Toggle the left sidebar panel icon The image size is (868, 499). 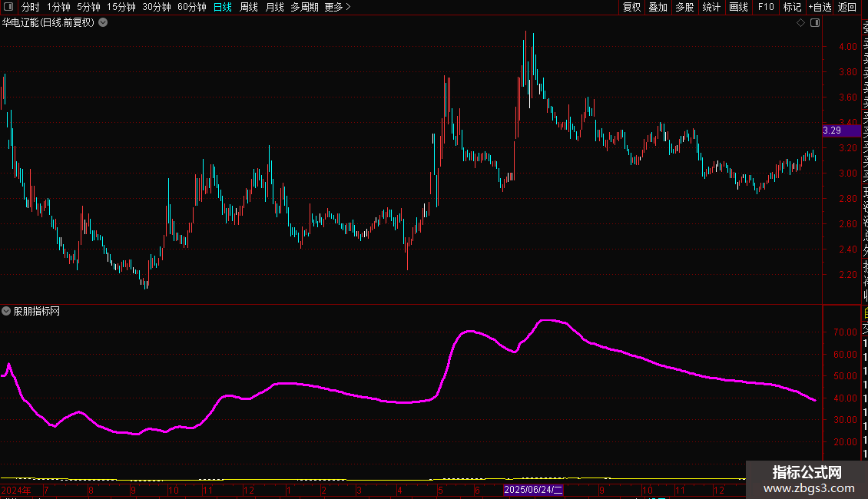click(8, 7)
